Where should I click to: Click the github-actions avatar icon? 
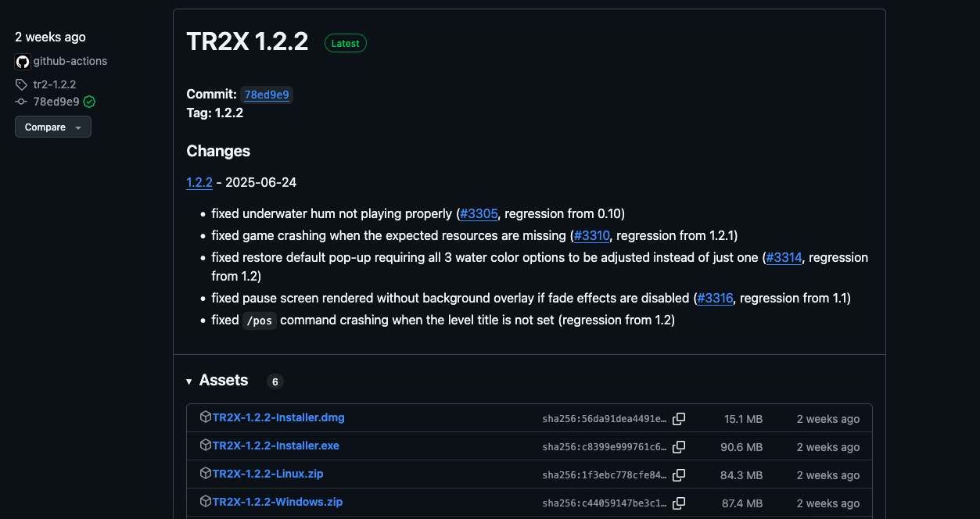tap(23, 62)
